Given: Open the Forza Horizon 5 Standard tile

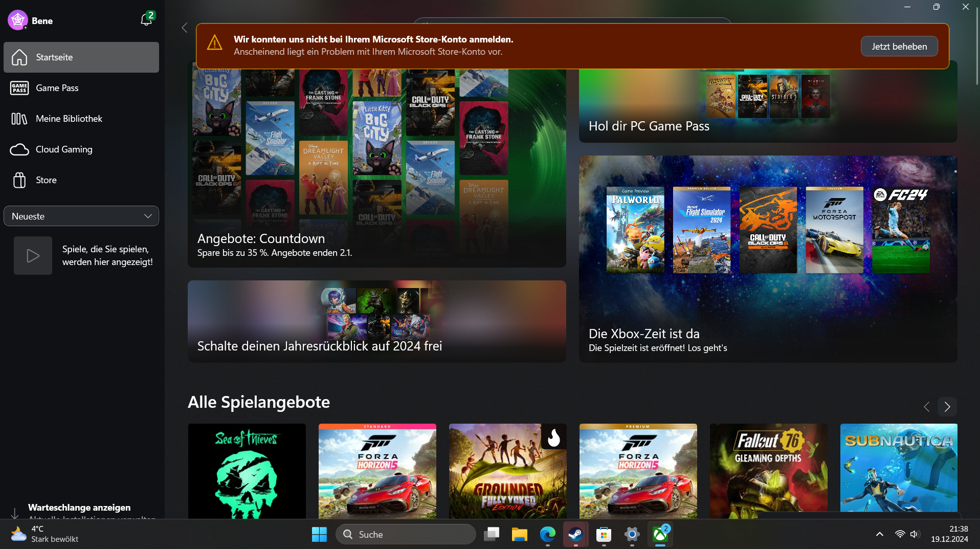Looking at the screenshot, I should 377,471.
